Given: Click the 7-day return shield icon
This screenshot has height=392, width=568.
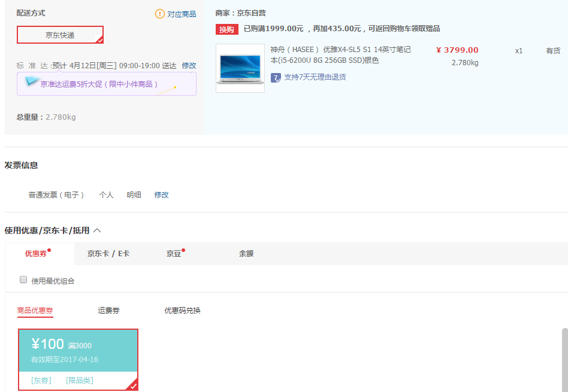Looking at the screenshot, I should tap(276, 77).
